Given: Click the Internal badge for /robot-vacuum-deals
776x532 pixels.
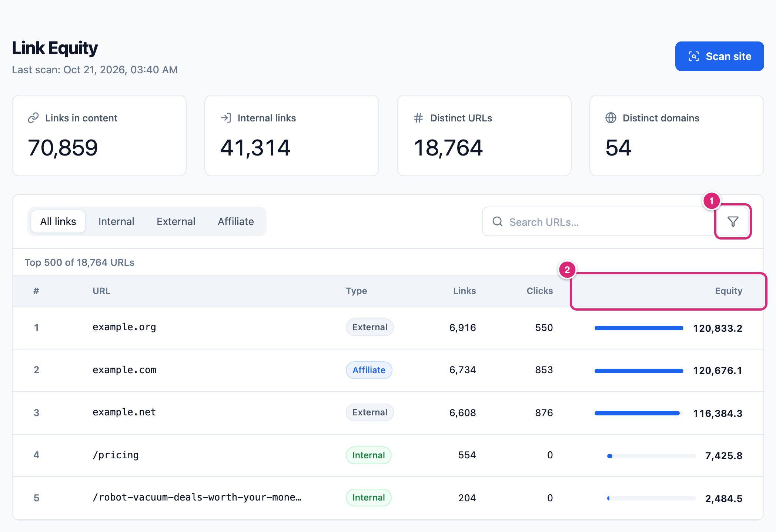Looking at the screenshot, I should 369,498.
